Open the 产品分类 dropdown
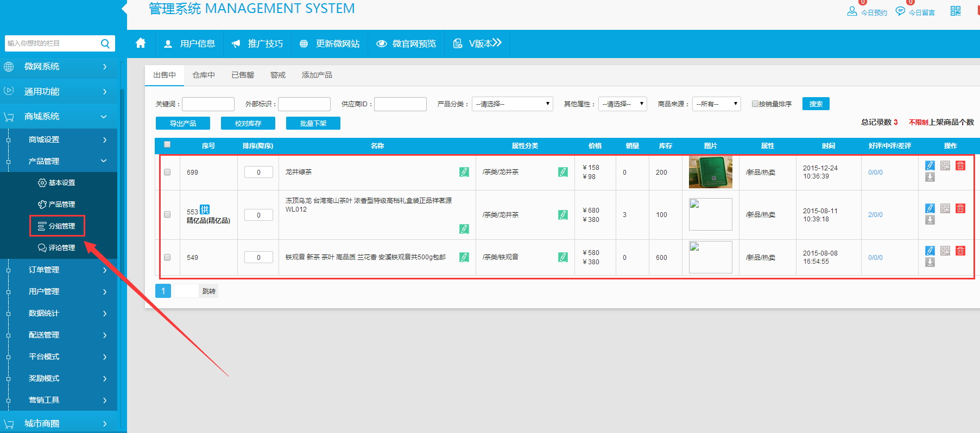This screenshot has width=980, height=433. (x=512, y=104)
